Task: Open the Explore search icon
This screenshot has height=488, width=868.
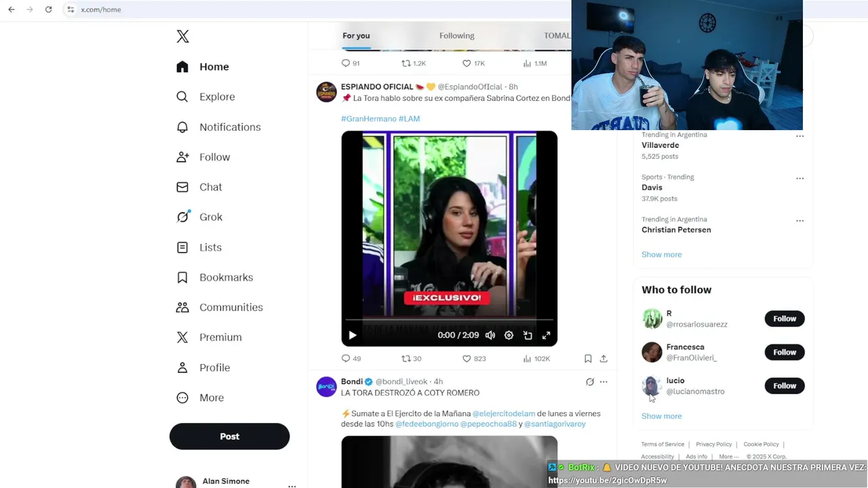Action: click(x=182, y=97)
